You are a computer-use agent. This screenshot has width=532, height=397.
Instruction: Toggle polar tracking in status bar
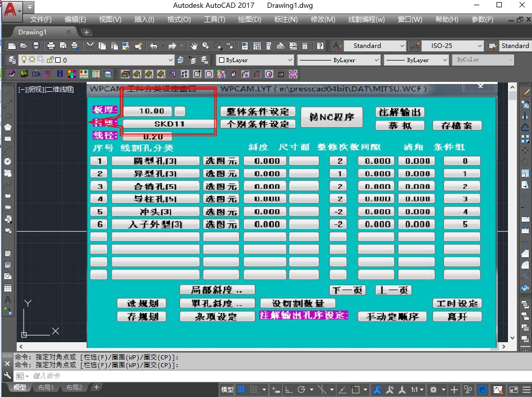click(x=301, y=390)
